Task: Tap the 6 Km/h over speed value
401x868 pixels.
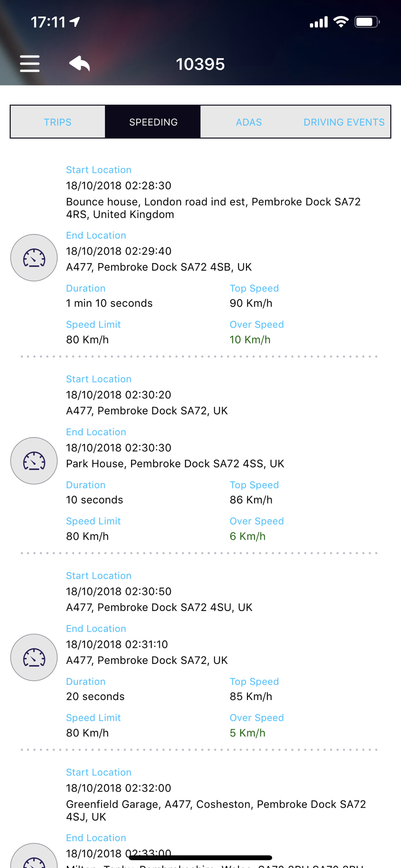Action: pos(247,536)
